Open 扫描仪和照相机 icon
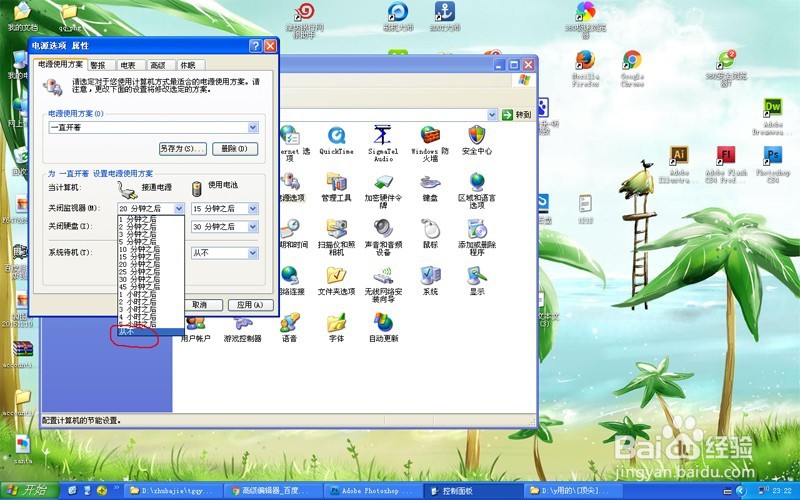The image size is (800, 500). (336, 237)
